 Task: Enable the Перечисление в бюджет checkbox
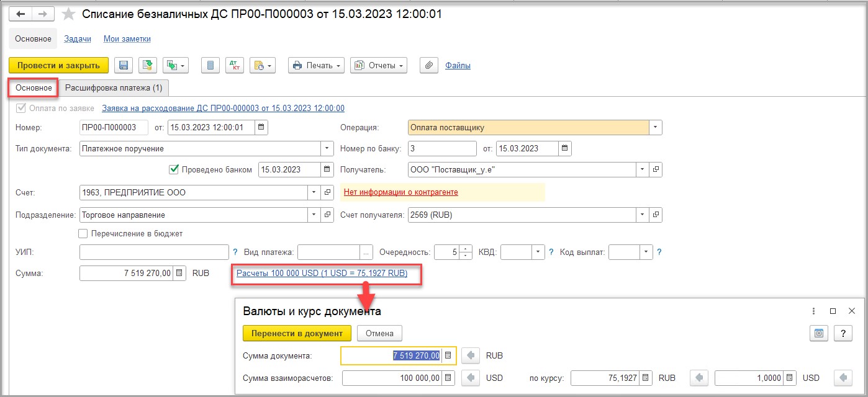tap(83, 234)
